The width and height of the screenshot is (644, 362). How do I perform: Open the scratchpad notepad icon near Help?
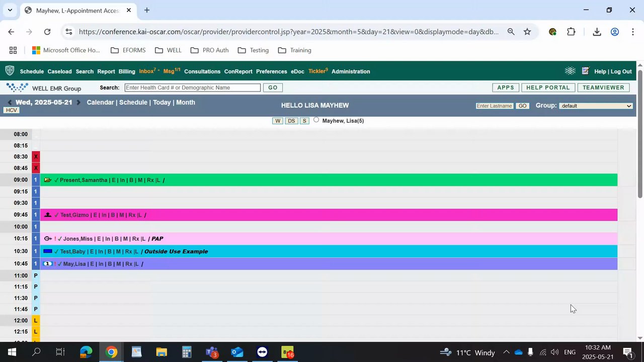click(585, 71)
